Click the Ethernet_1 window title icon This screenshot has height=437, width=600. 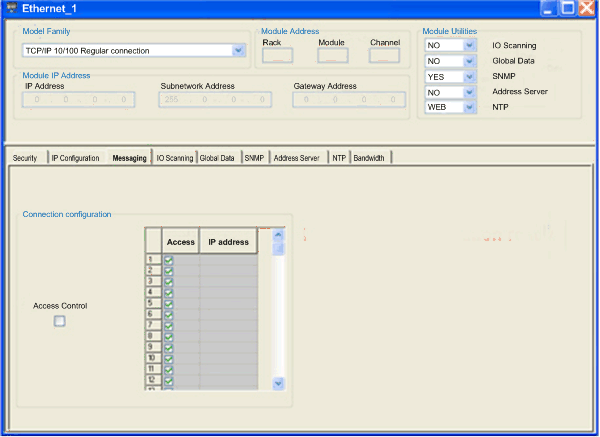pos(13,10)
